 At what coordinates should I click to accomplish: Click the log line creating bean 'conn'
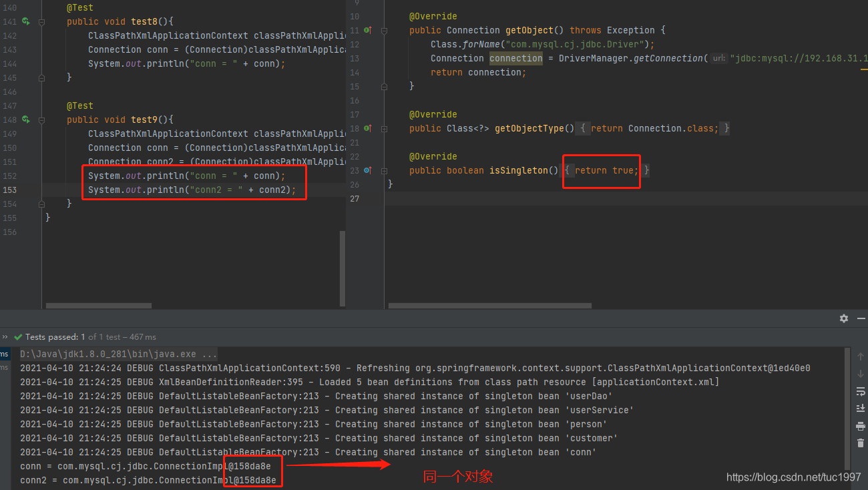pos(308,452)
